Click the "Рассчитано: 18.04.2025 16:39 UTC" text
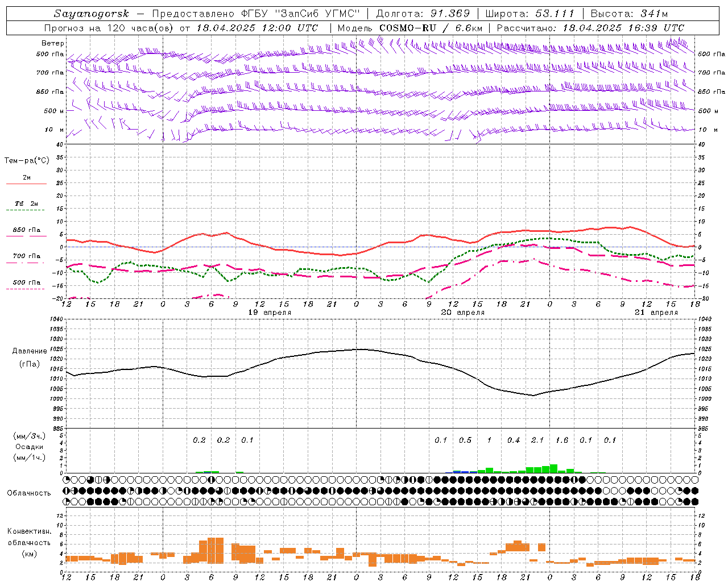 pos(590,28)
